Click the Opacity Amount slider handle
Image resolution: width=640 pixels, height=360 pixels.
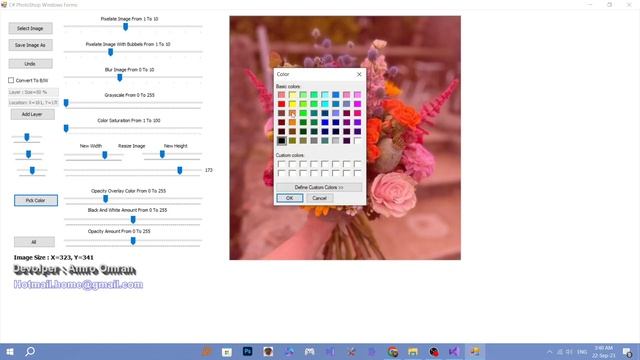tap(133, 241)
